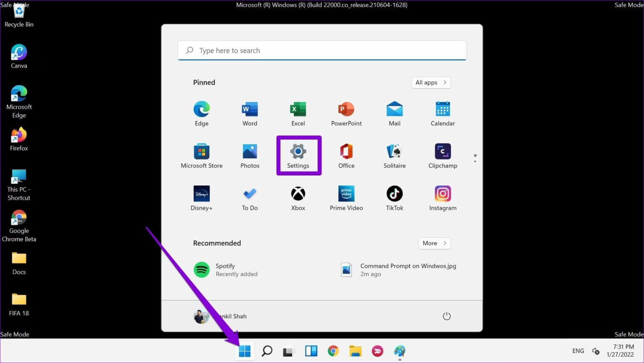The height and width of the screenshot is (363, 644).
Task: Click red lips app icon on taskbar
Action: click(377, 351)
